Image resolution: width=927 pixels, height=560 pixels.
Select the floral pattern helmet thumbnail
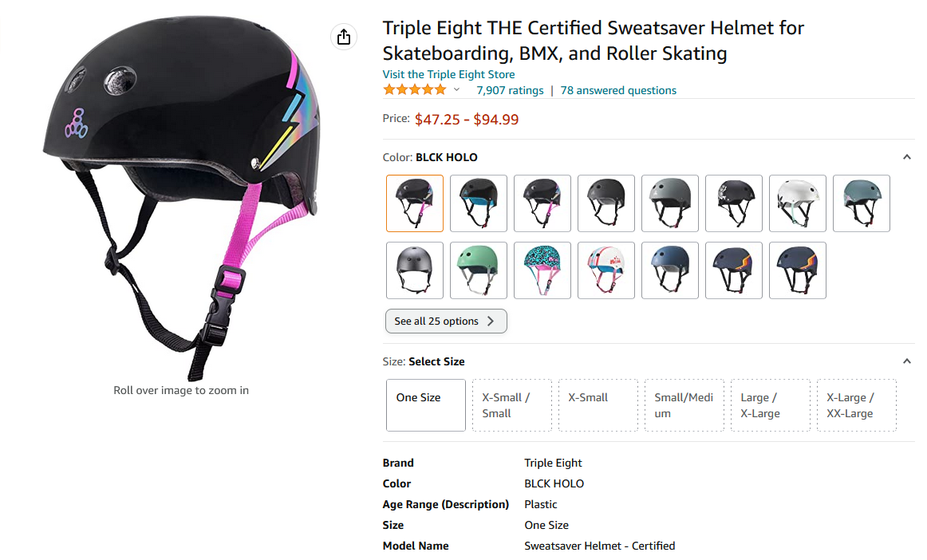click(x=542, y=270)
